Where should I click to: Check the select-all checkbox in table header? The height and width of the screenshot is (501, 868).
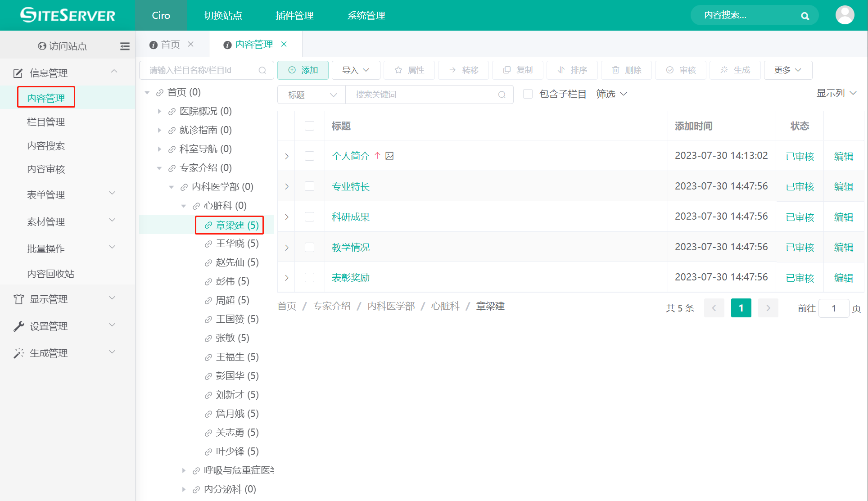pos(309,126)
